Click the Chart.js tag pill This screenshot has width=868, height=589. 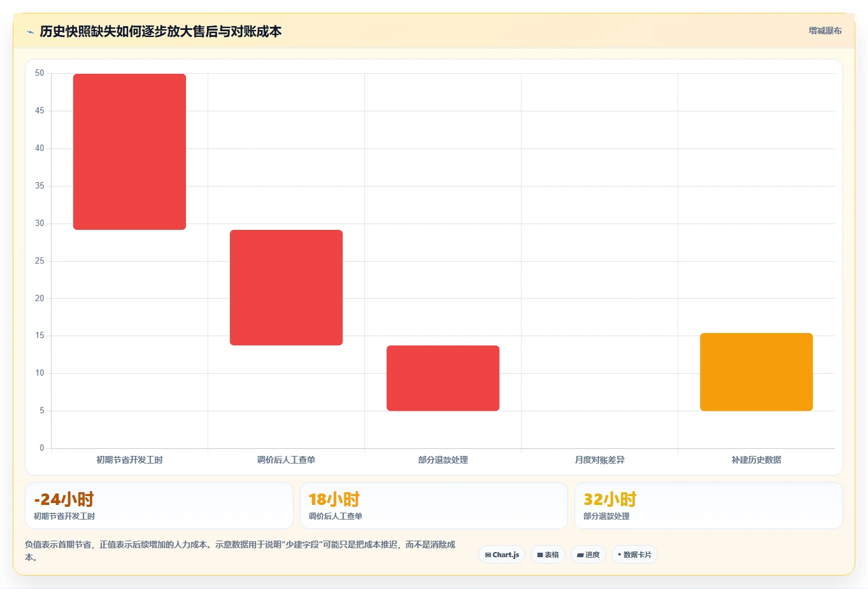[x=502, y=555]
